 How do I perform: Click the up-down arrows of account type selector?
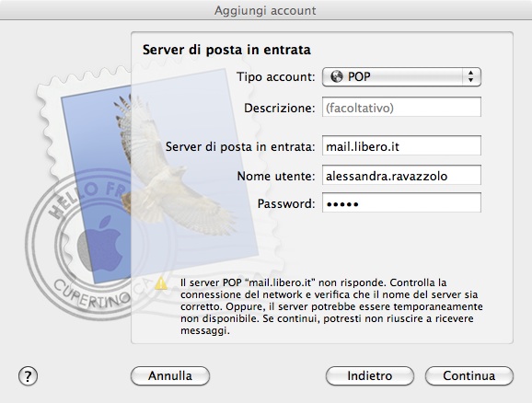[470, 76]
